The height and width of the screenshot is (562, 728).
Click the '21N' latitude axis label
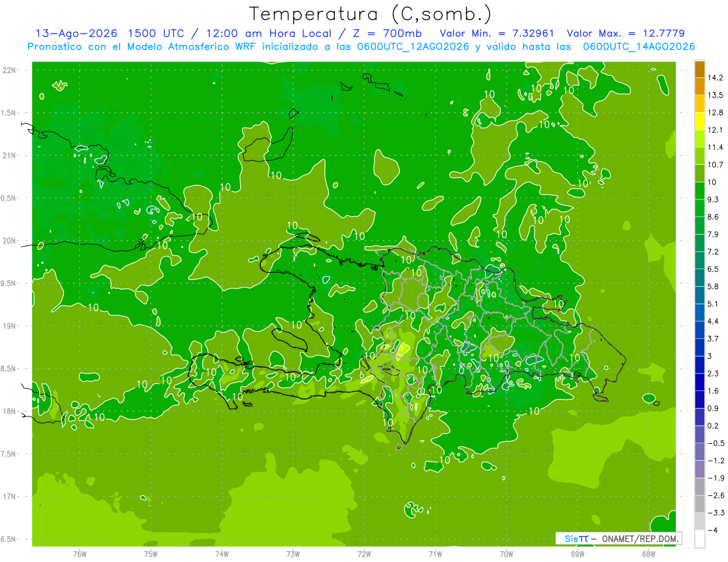9,155
